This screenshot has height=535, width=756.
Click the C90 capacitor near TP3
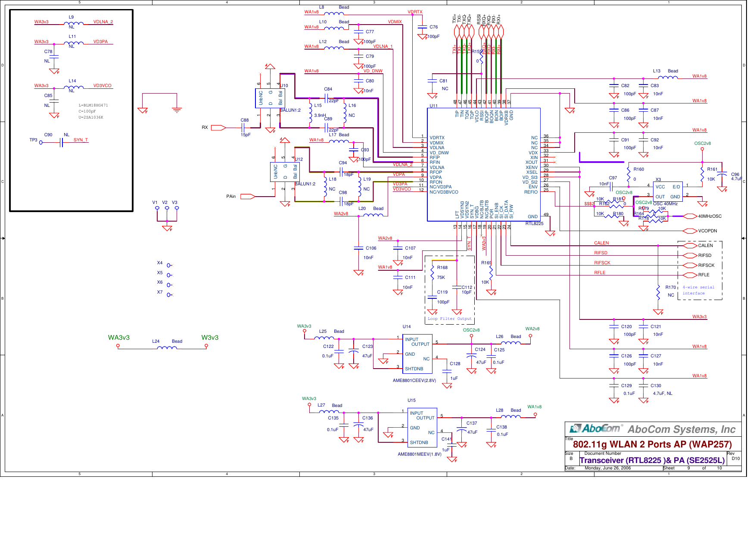coord(62,143)
